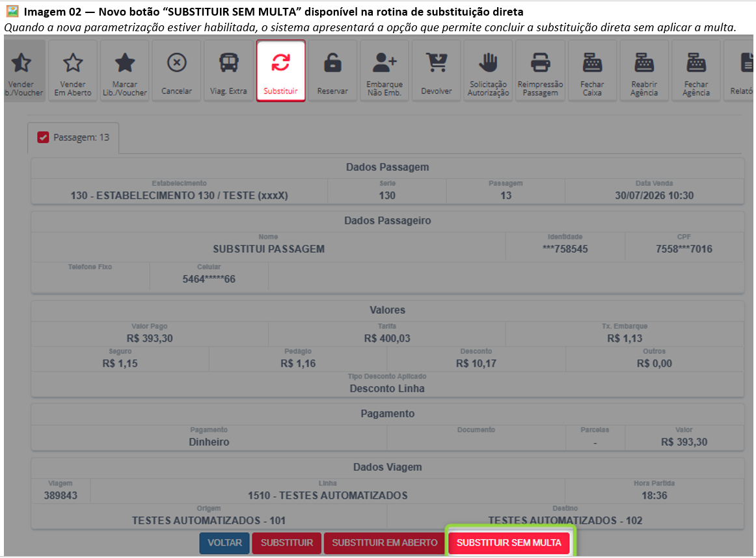Open the Fechar Agência register icon
The width and height of the screenshot is (756, 558).
click(696, 63)
